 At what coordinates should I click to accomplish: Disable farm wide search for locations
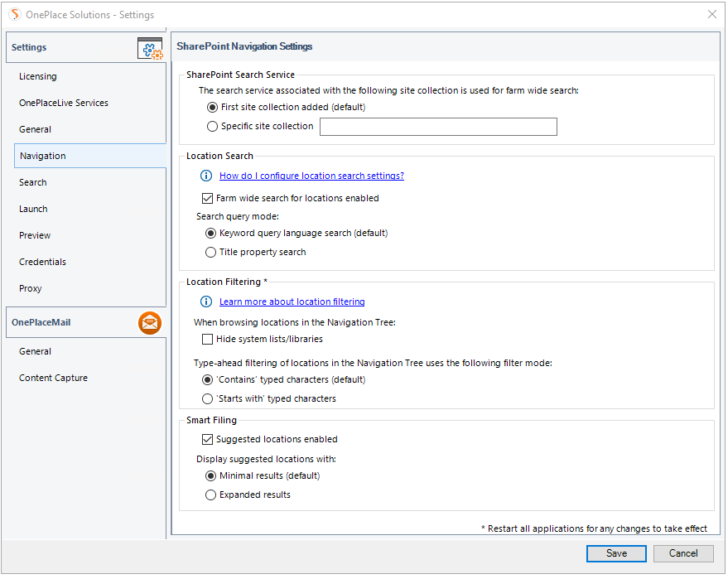pos(208,199)
